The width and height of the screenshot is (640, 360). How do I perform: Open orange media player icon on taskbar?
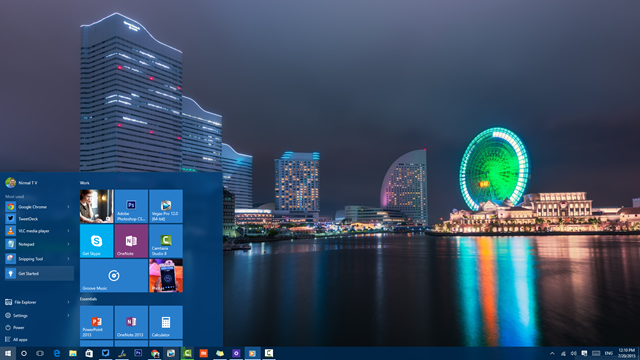[x=252, y=353]
